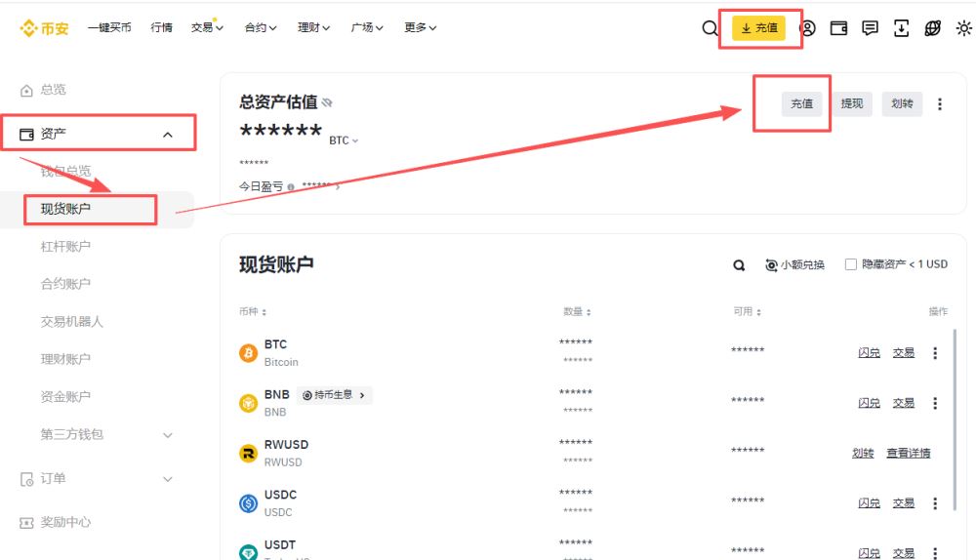The height and width of the screenshot is (560, 976).
Task: Click the BTC coin icon in asset list
Action: [x=248, y=353]
